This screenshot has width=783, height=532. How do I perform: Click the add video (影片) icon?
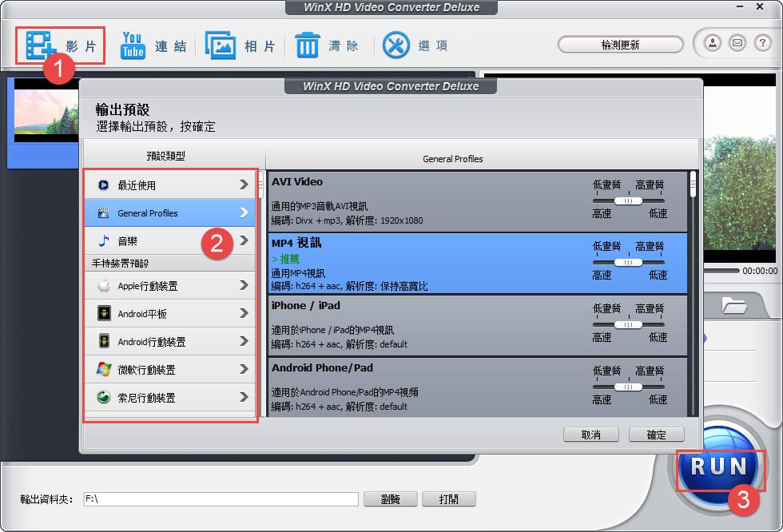pos(40,45)
